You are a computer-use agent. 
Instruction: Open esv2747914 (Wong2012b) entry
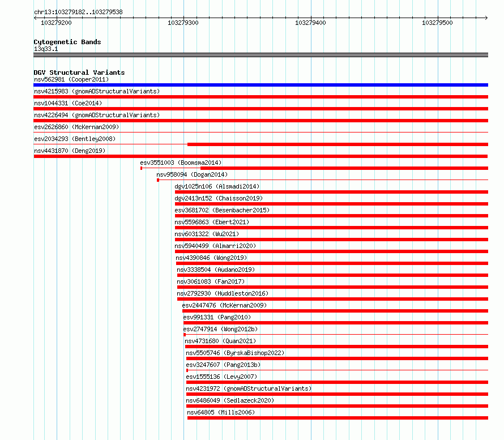[x=220, y=329]
